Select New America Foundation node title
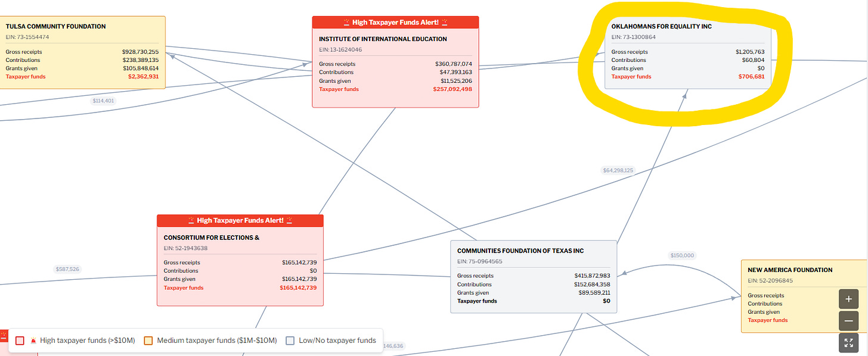 coord(790,270)
